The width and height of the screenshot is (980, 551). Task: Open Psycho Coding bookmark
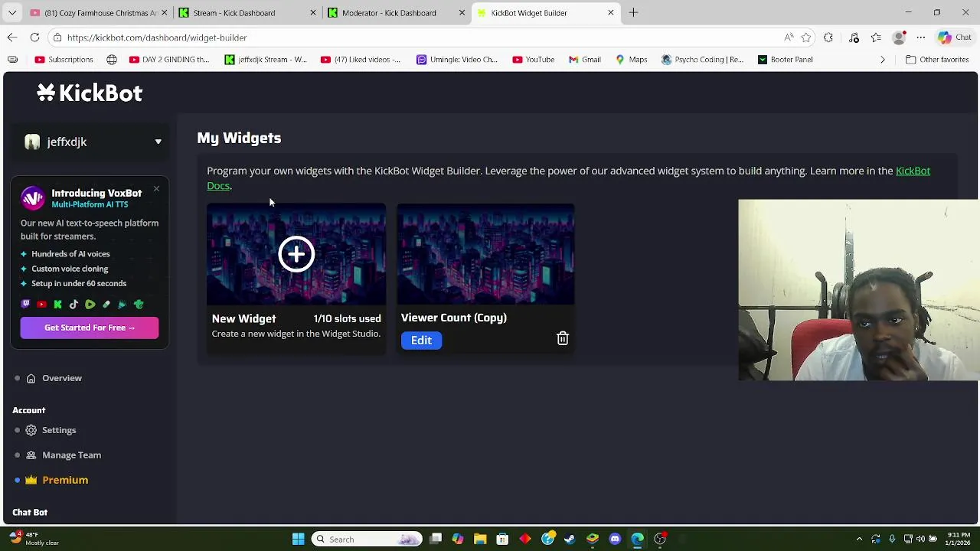(x=702, y=60)
